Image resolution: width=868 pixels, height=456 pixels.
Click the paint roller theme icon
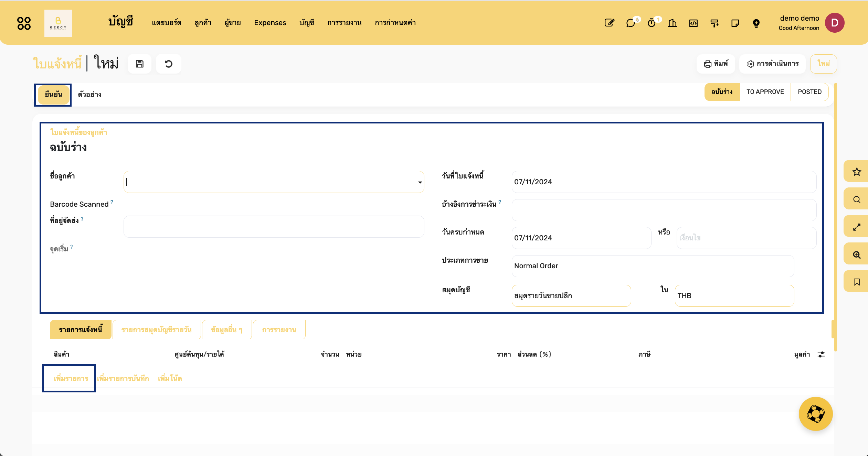[x=714, y=23]
